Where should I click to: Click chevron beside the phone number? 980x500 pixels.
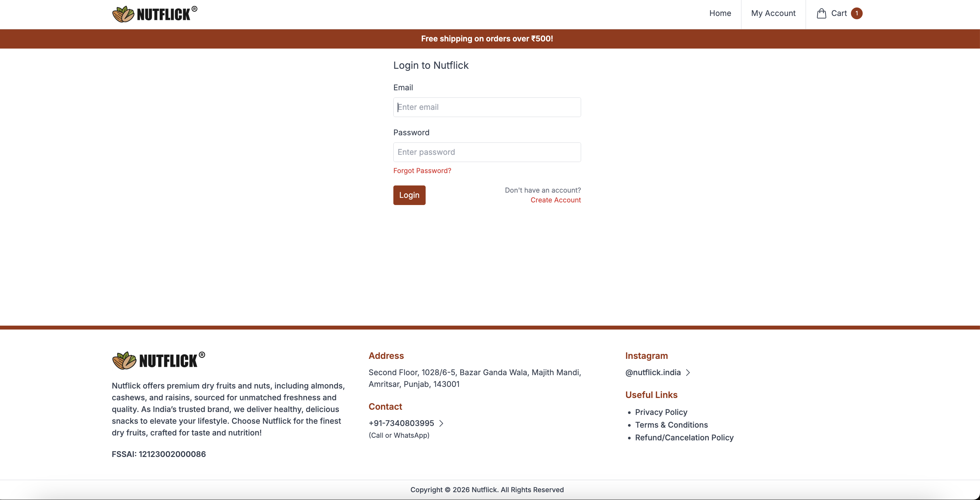[441, 423]
